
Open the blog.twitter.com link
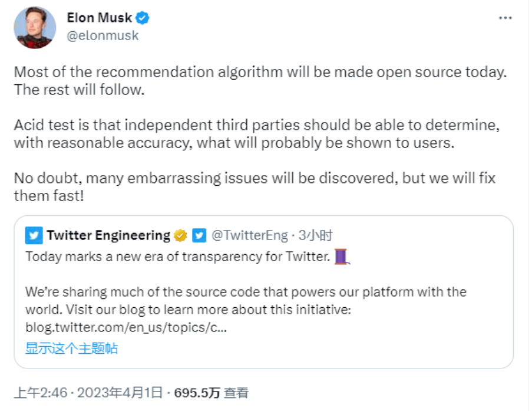(125, 327)
